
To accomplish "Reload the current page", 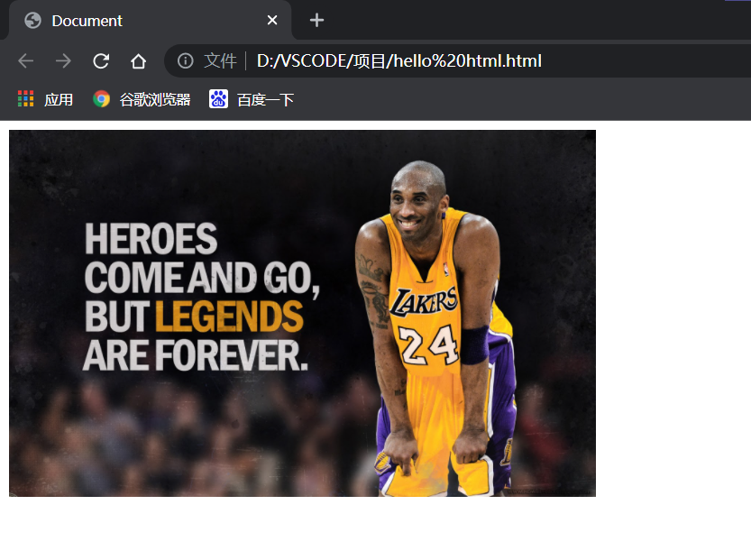I will 101,60.
